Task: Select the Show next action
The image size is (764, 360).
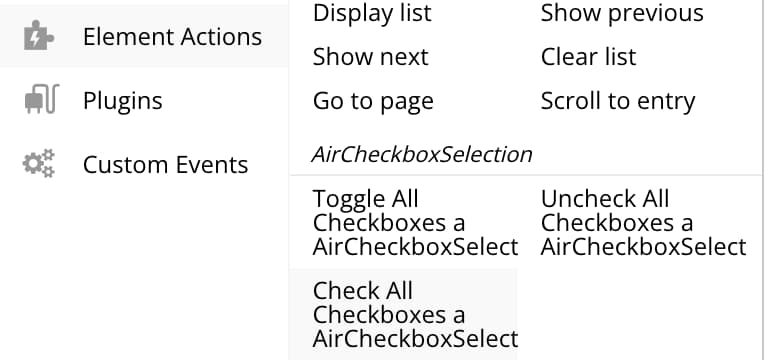Action: coord(370,57)
